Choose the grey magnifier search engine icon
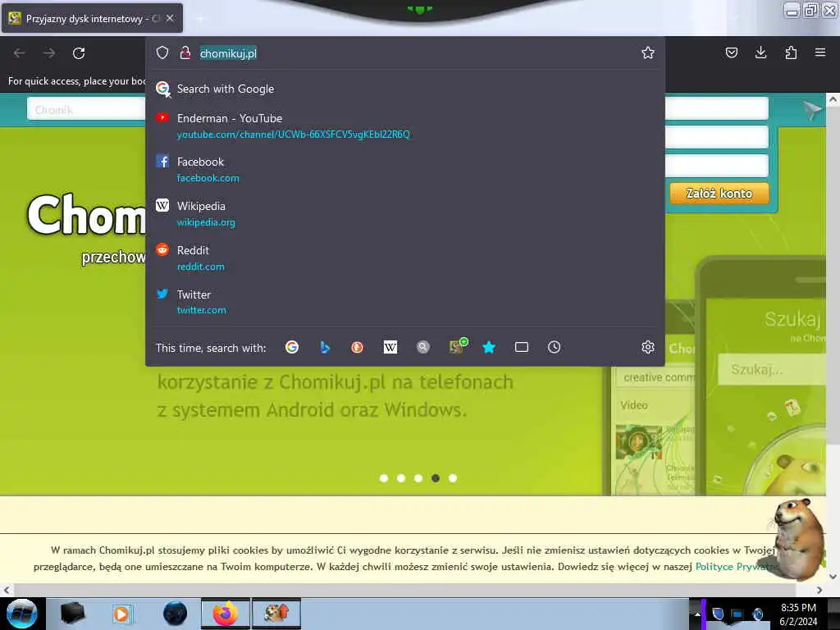Screen dimensions: 840x630 click(423, 347)
